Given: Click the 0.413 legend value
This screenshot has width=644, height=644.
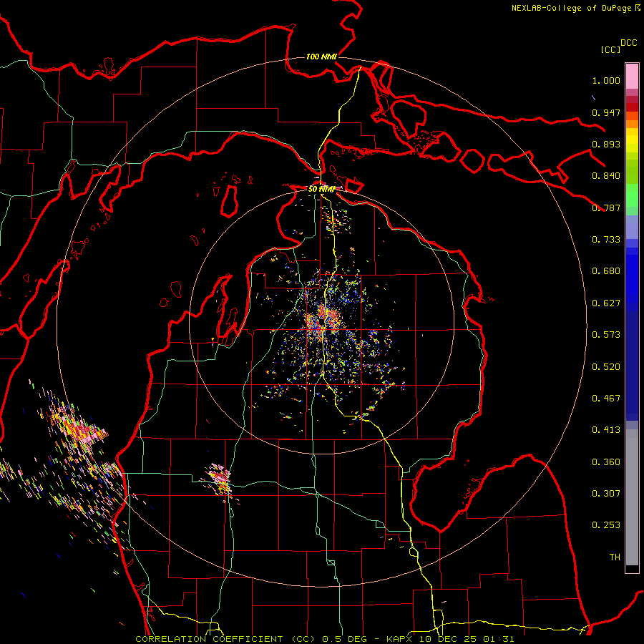Looking at the screenshot, I should (606, 430).
